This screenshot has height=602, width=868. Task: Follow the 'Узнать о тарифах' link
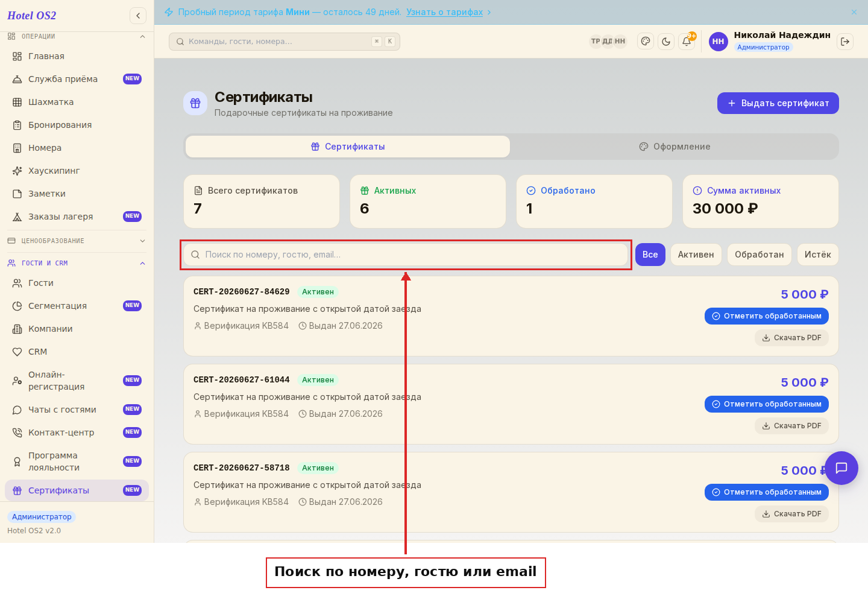(444, 12)
